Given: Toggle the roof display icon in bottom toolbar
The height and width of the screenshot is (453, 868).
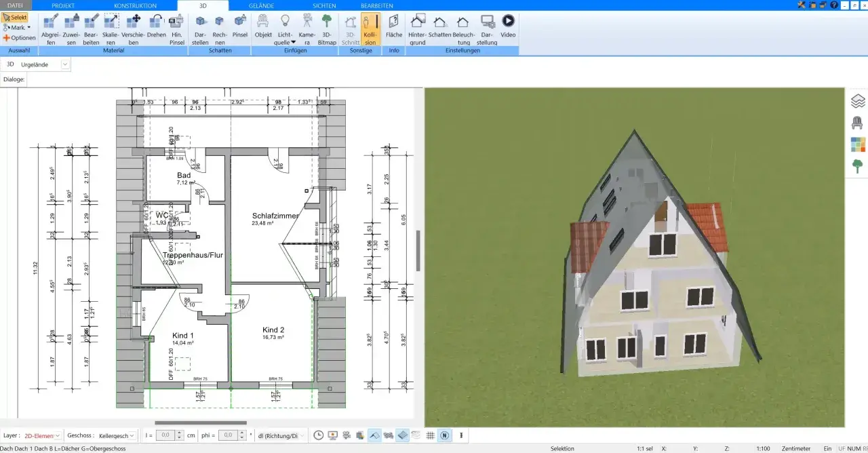Looking at the screenshot, I should point(375,435).
